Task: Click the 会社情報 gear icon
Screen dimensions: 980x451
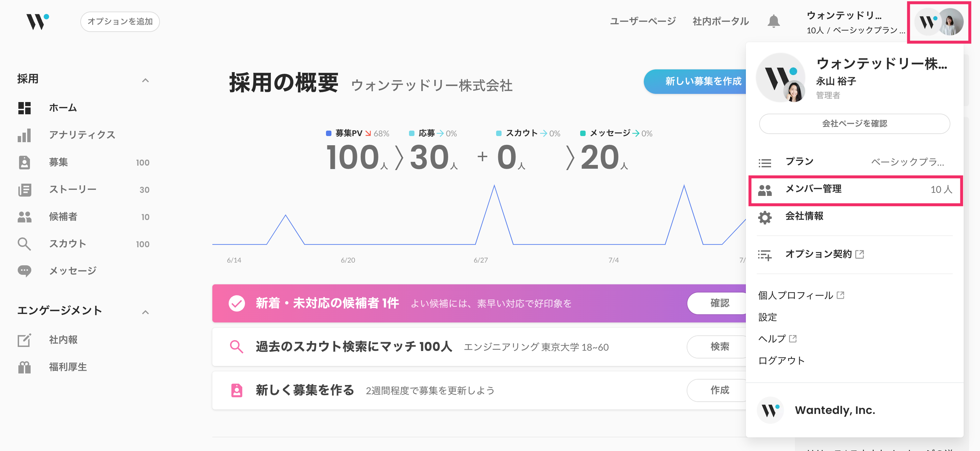Action: point(764,217)
